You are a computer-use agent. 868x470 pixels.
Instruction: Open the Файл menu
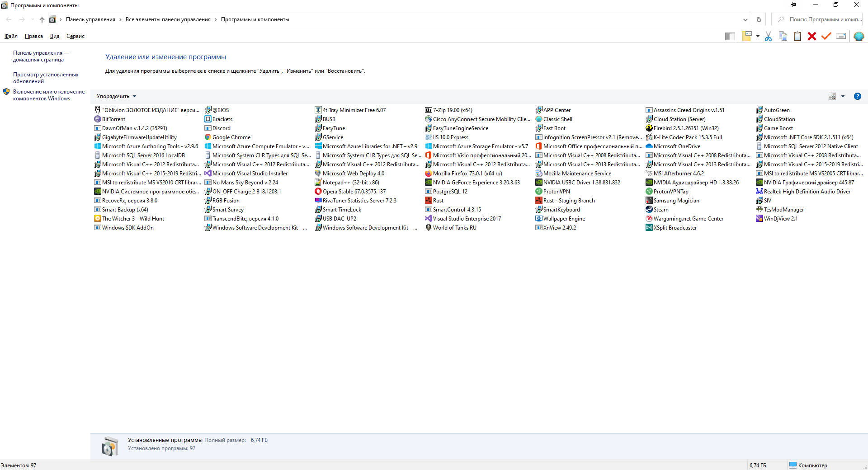click(x=11, y=36)
